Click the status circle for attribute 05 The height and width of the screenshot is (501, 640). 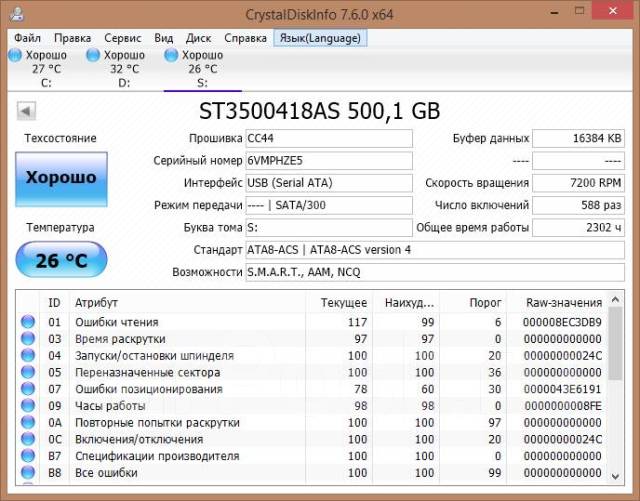[x=28, y=372]
